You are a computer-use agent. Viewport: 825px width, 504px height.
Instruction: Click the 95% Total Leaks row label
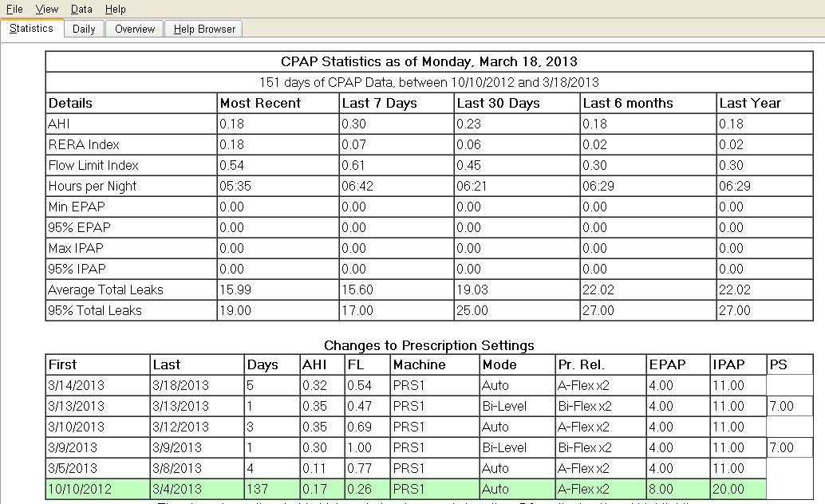pyautogui.click(x=95, y=310)
